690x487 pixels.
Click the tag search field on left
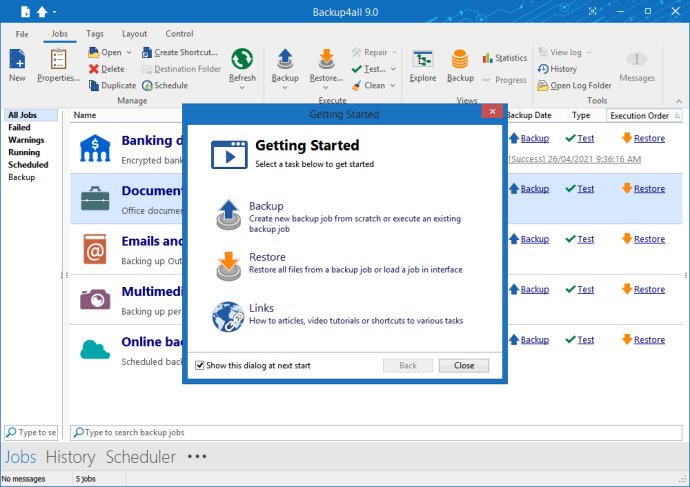point(31,432)
